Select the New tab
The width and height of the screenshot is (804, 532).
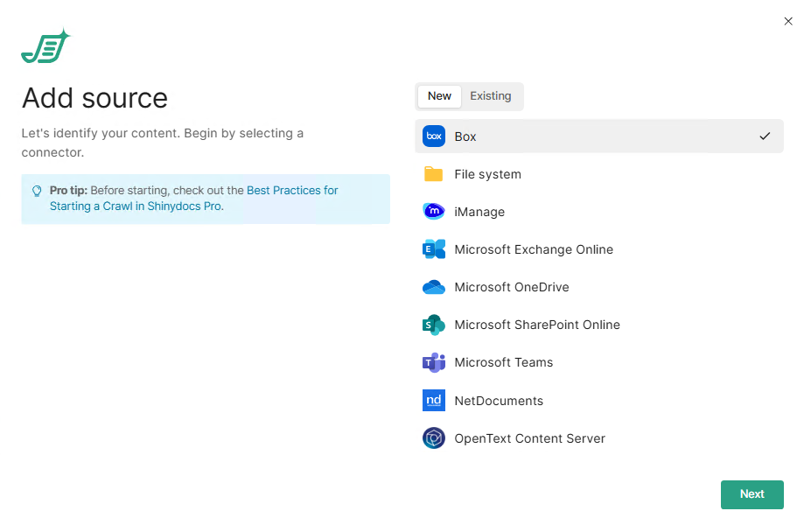[439, 96]
